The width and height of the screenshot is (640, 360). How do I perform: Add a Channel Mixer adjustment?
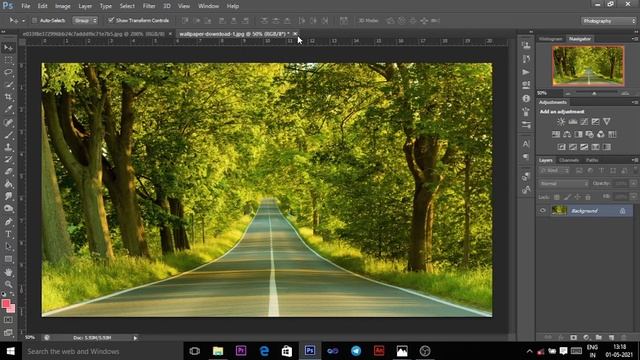[x=601, y=134]
